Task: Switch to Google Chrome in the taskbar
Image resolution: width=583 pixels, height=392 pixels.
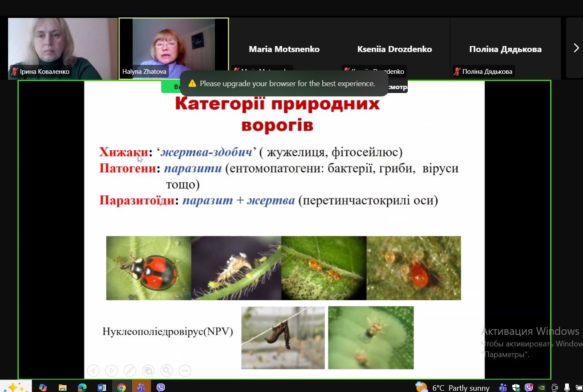Action: click(122, 387)
